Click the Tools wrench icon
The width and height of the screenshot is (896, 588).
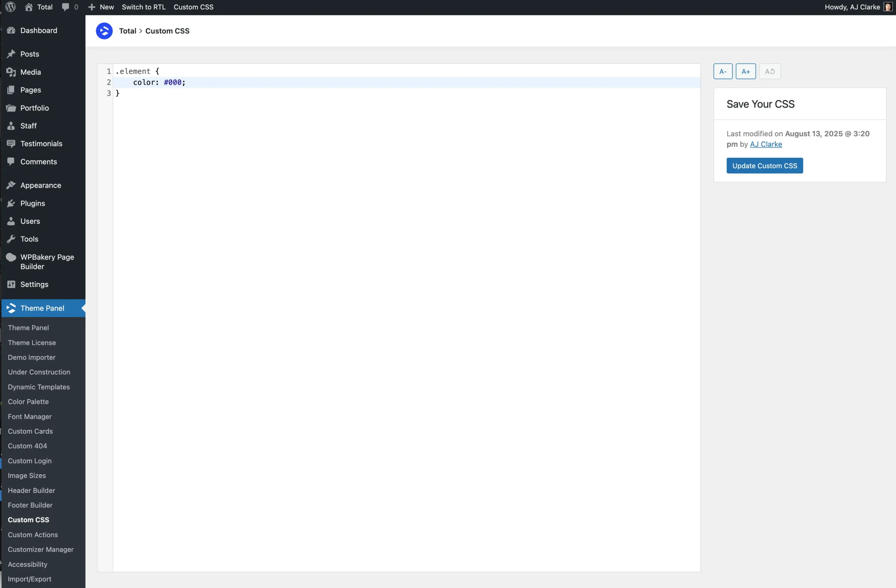11,239
